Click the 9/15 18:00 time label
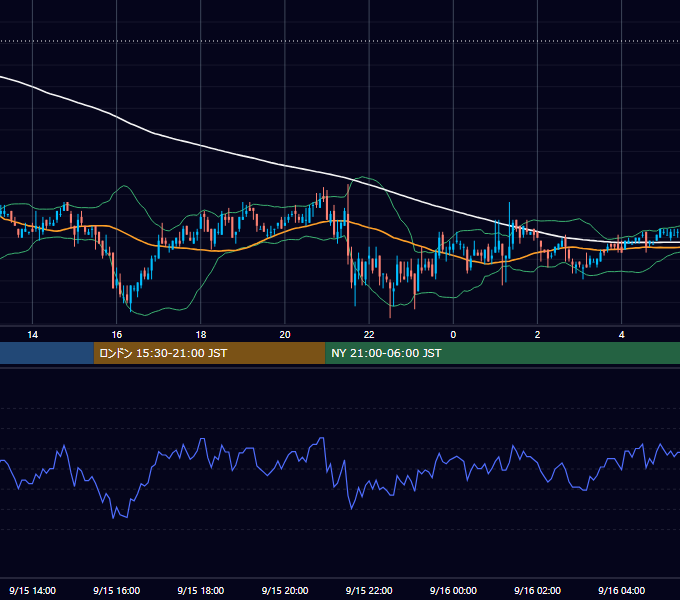This screenshot has height=600, width=680. pyautogui.click(x=201, y=590)
